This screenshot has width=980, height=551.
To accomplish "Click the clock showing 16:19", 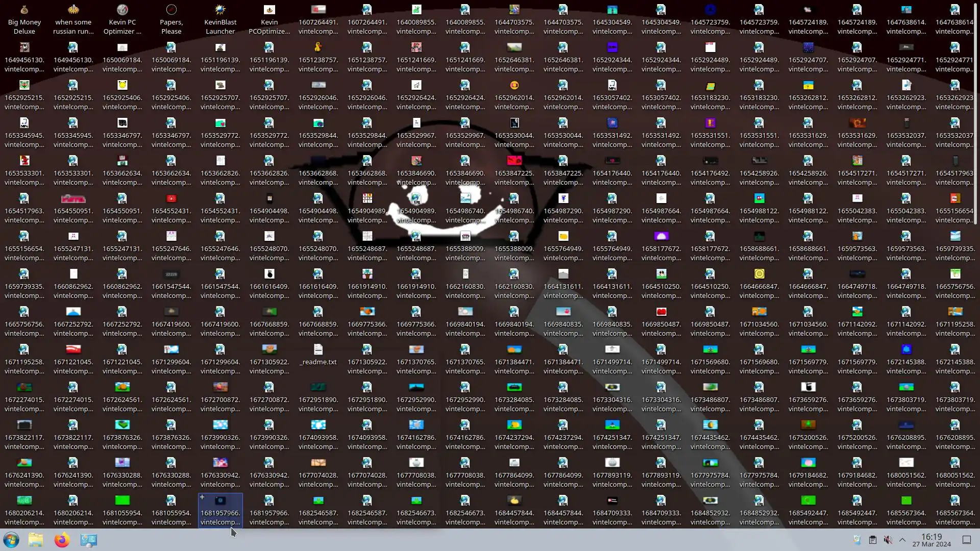I will click(x=932, y=540).
